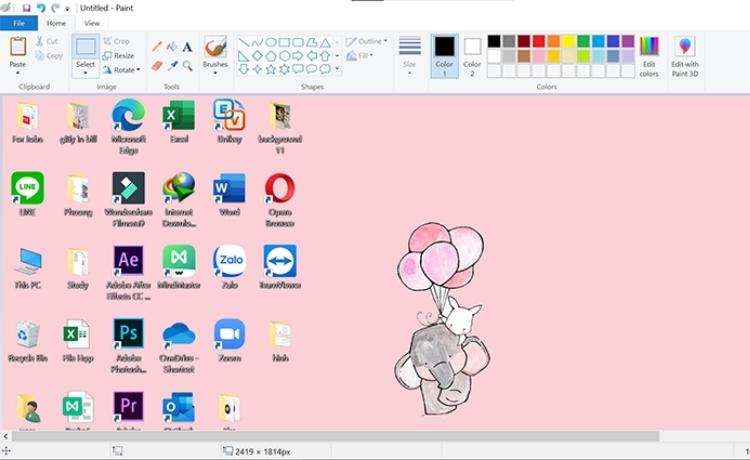
Task: Open the shape Outline dropdown
Action: tap(366, 42)
